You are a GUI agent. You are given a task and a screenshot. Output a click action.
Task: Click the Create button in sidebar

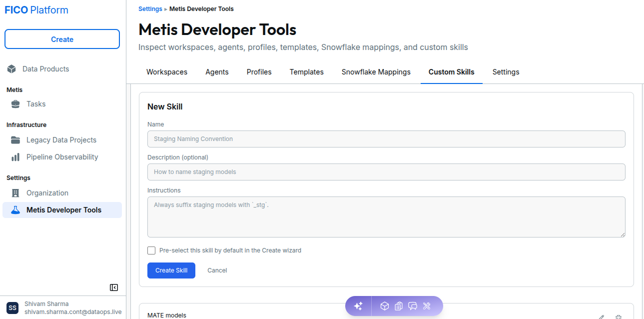[x=62, y=39]
